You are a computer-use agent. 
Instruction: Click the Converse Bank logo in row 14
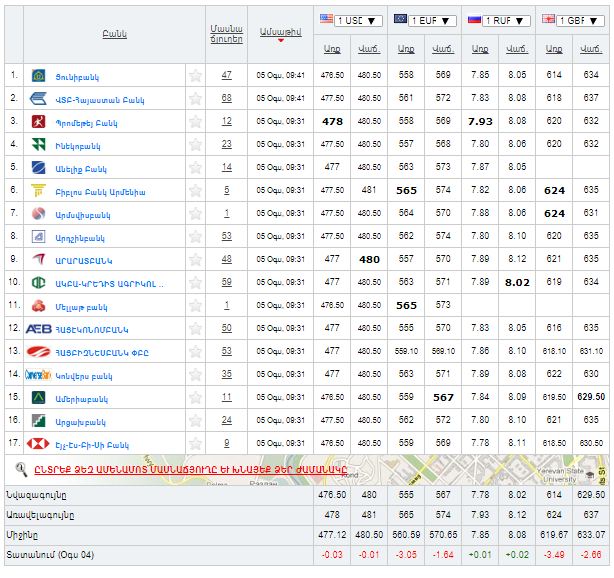pos(39,374)
